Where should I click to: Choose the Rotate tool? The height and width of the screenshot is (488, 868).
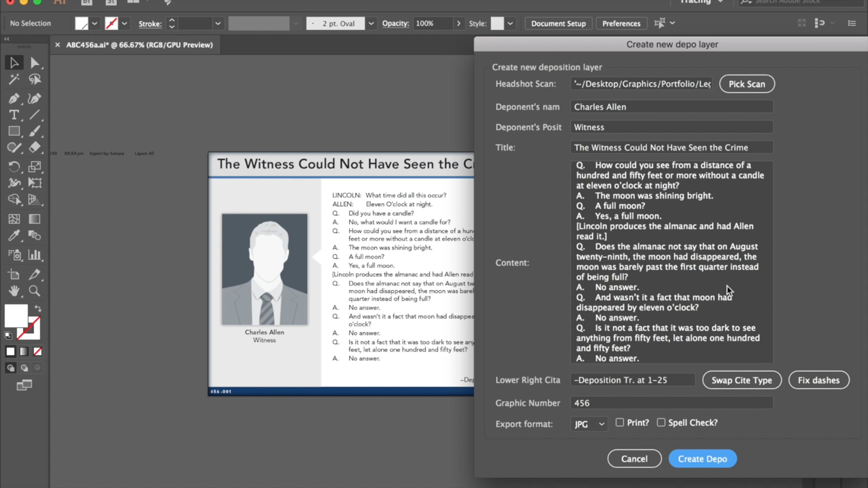coord(14,167)
